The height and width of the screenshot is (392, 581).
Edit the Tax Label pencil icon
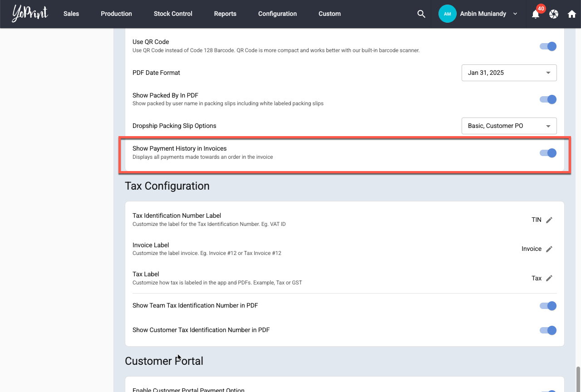coord(549,278)
